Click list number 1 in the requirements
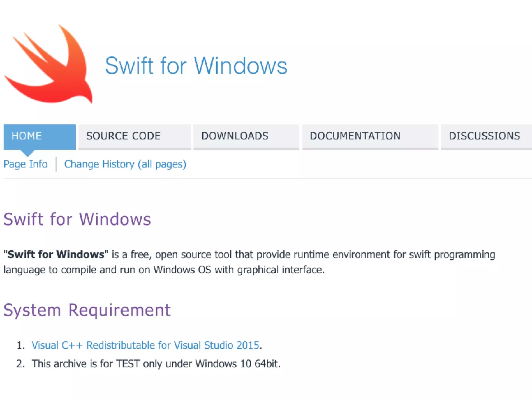 (x=21, y=345)
